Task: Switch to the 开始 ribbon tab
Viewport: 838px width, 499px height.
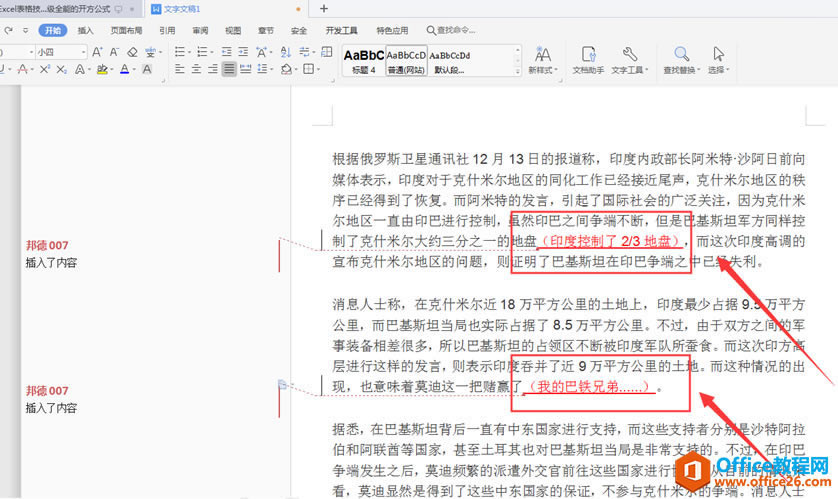Action: pos(52,30)
